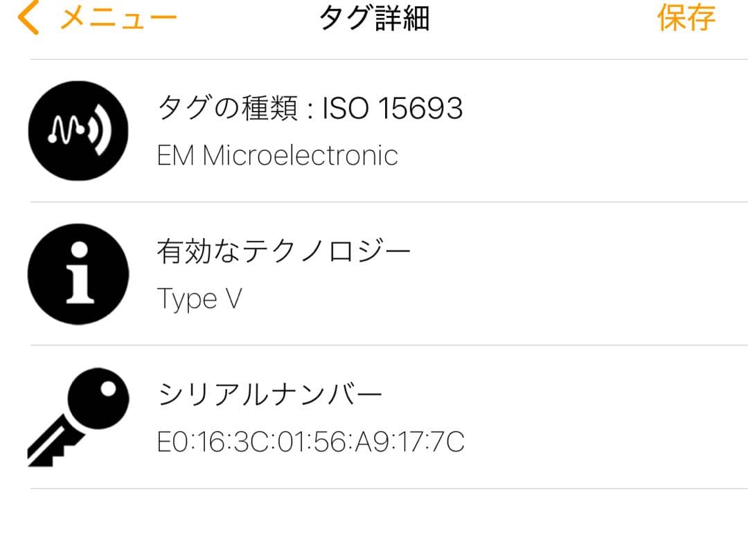Click the タグ詳細 screen title

374,19
